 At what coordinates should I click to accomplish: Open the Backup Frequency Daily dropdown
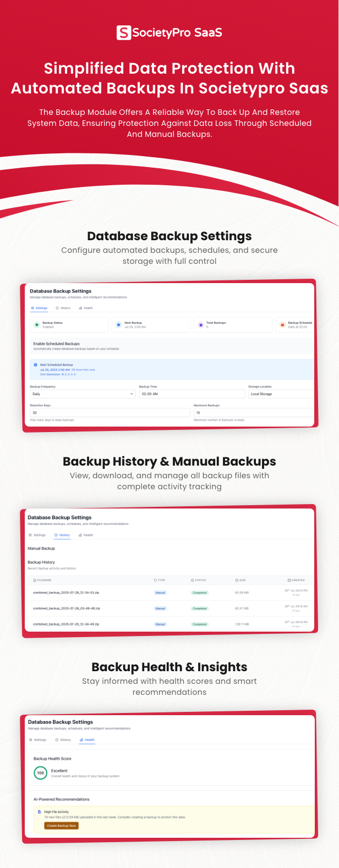[x=83, y=394]
